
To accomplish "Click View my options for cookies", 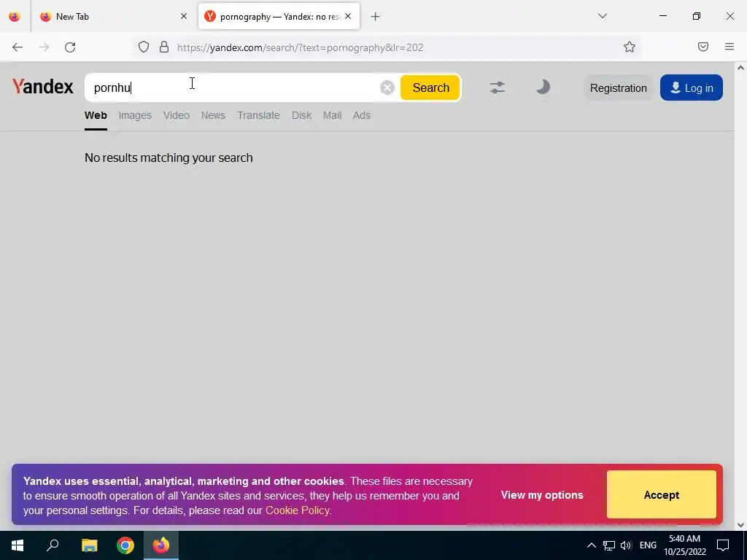I will tap(542, 495).
